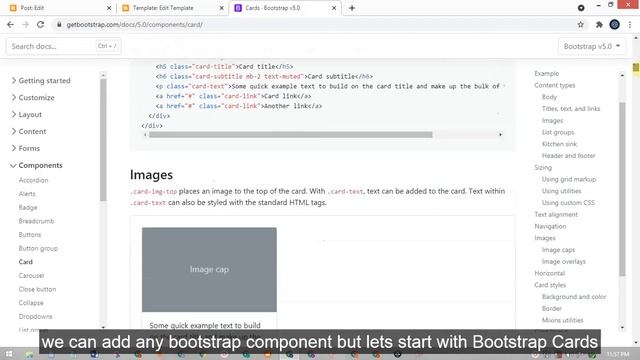Open the Buttons docs page
Image resolution: width=640 pixels, height=360 pixels.
tap(30, 235)
